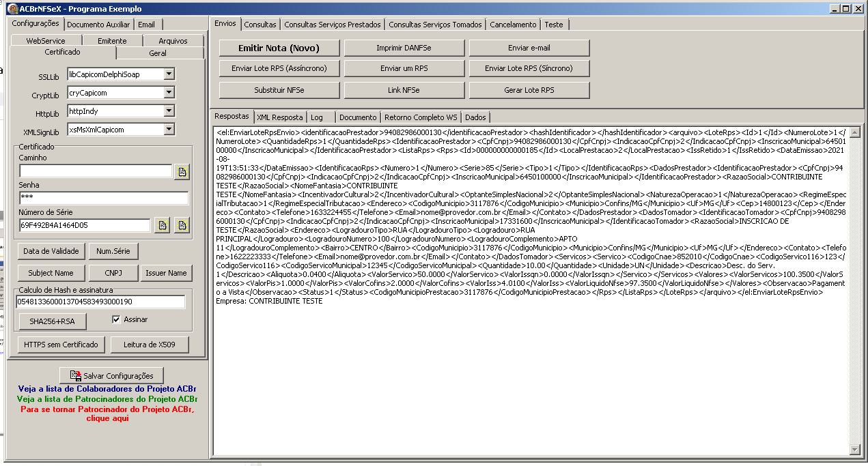Switch to the Documento Auxiliar tab
Viewport: 868px width, 466px height.
click(98, 25)
